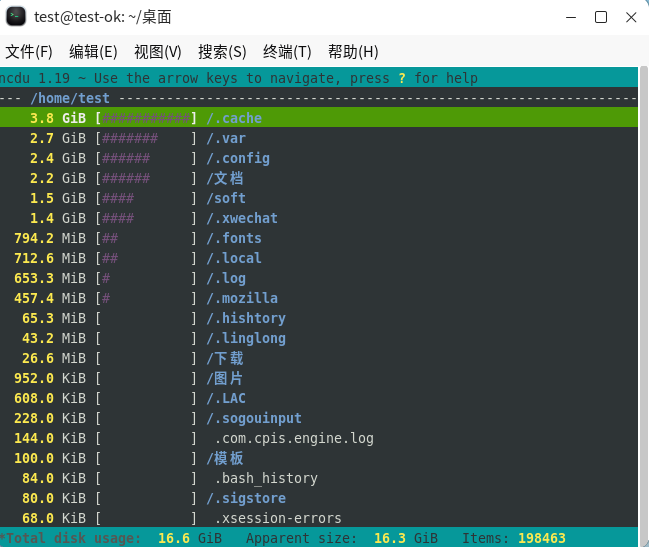
Task: Select the /soft directory row
Action: (319, 198)
